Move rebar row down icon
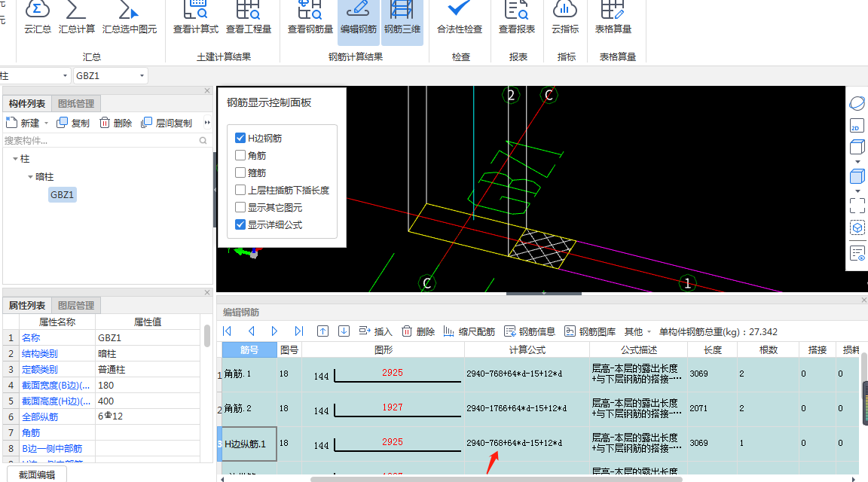The width and height of the screenshot is (868, 482). point(344,331)
